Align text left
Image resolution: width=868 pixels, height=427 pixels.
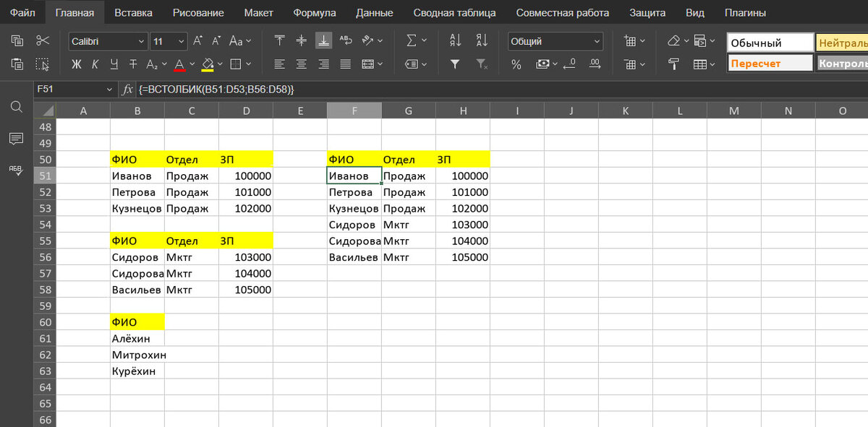(279, 64)
